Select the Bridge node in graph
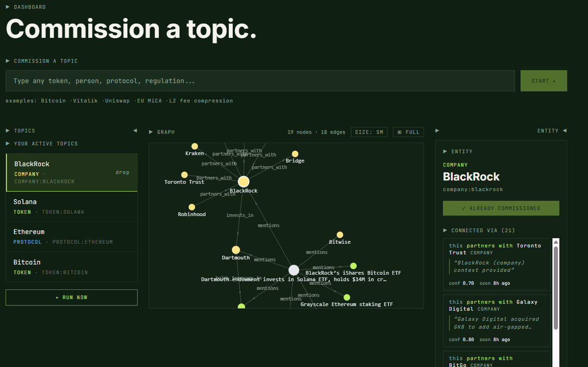Viewport: 588px width, 367px height. 295,154
